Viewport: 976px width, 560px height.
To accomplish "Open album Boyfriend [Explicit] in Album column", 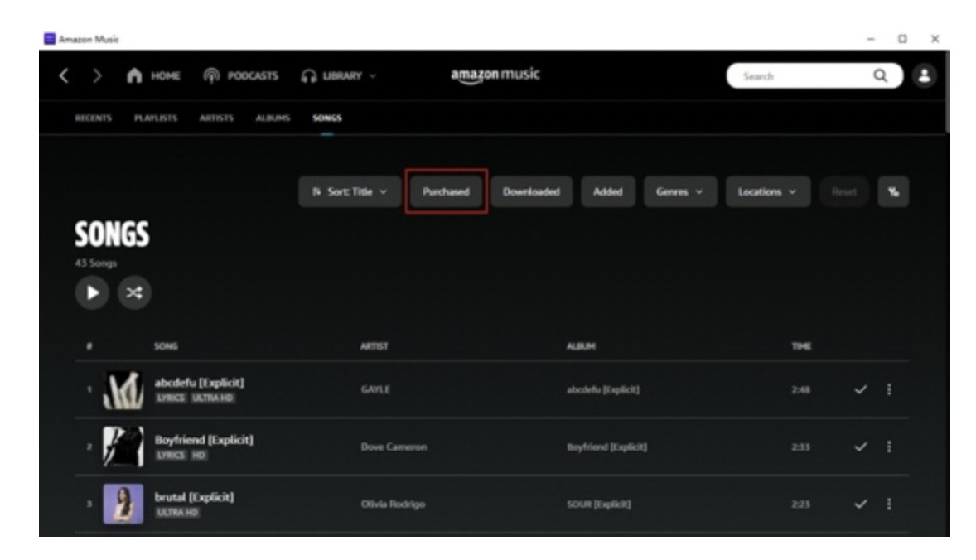I will click(x=606, y=447).
